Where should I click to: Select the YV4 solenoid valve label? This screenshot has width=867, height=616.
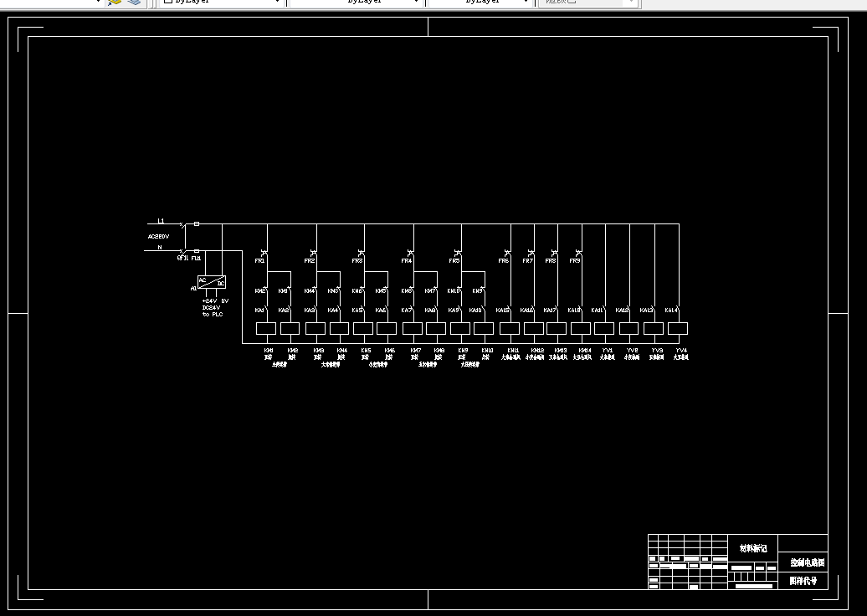coord(681,351)
